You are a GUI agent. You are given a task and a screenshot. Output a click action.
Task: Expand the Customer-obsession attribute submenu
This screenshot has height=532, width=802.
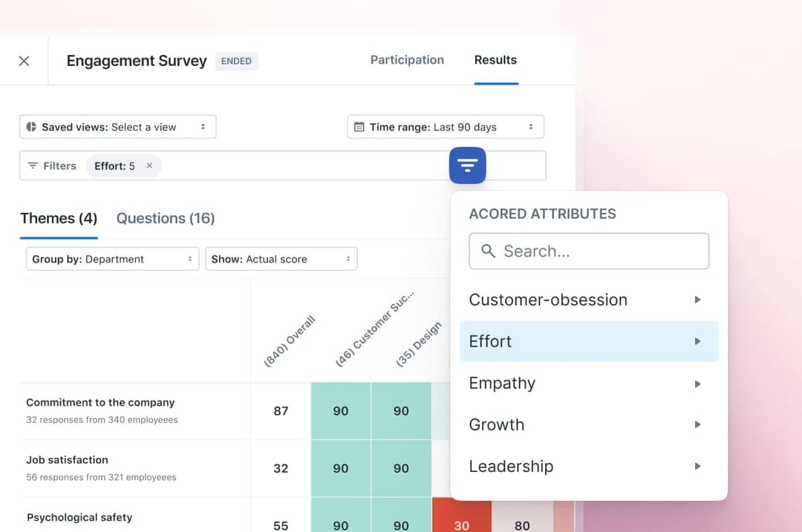coord(697,300)
